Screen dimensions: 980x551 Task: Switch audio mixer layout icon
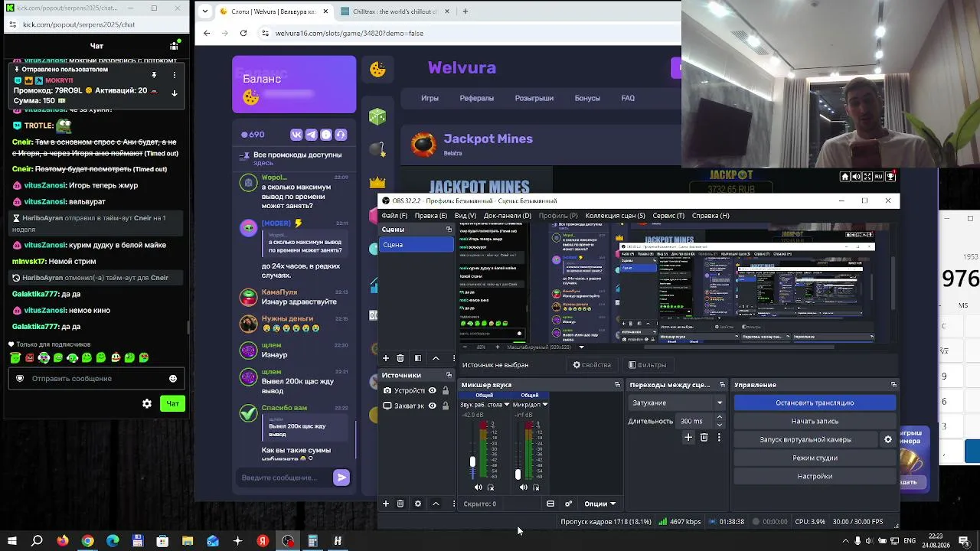click(550, 504)
